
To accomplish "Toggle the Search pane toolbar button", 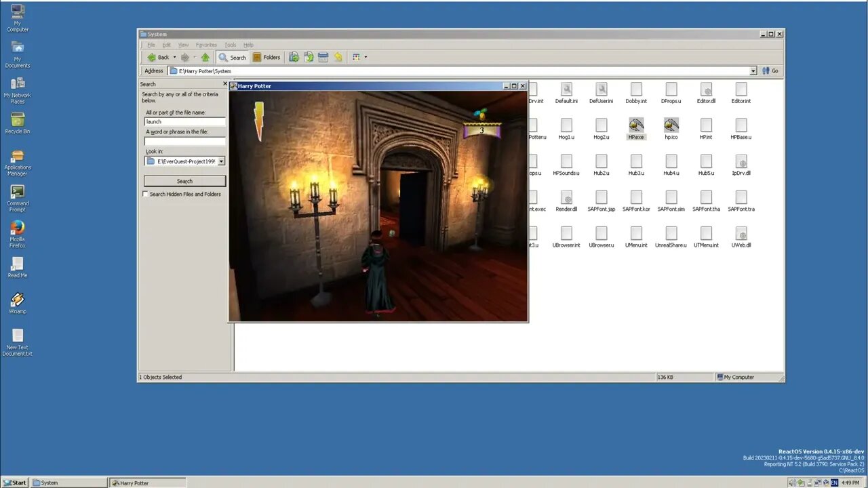I will coord(233,58).
